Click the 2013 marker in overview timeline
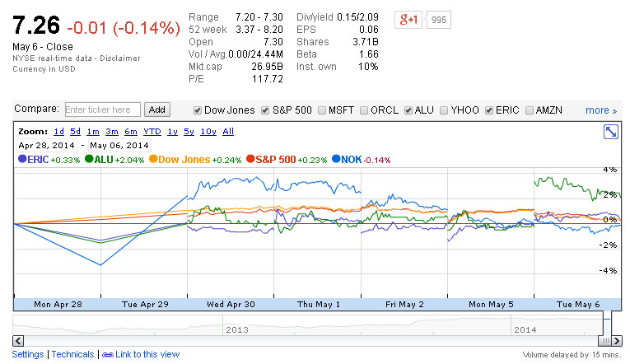The width and height of the screenshot is (630, 364). coord(237,330)
